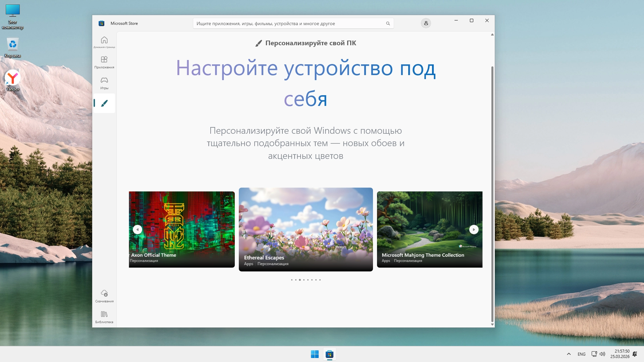Show next carousel slide arrow
This screenshot has height=362, width=644.
(x=474, y=230)
